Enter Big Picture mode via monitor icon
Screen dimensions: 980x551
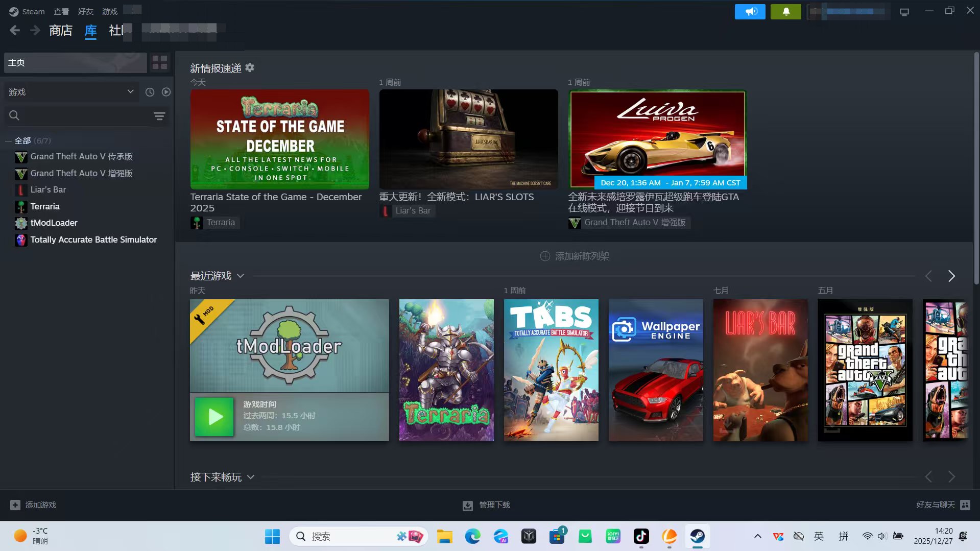(904, 12)
